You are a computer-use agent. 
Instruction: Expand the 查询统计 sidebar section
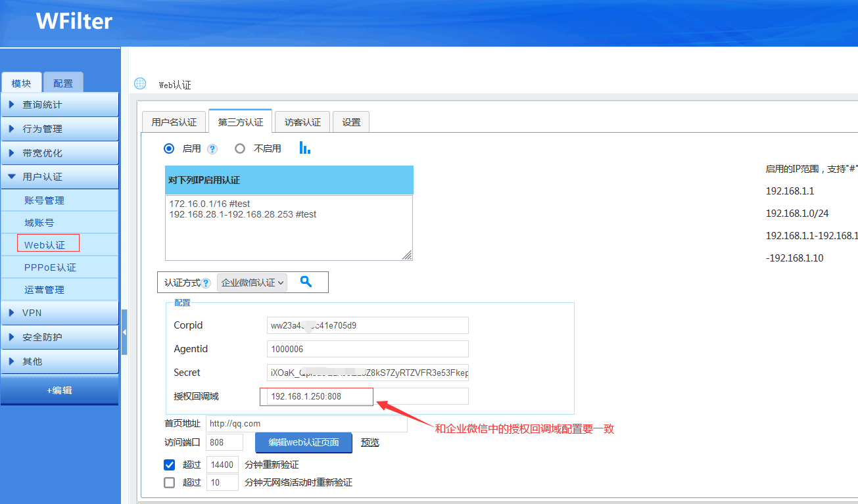[59, 104]
